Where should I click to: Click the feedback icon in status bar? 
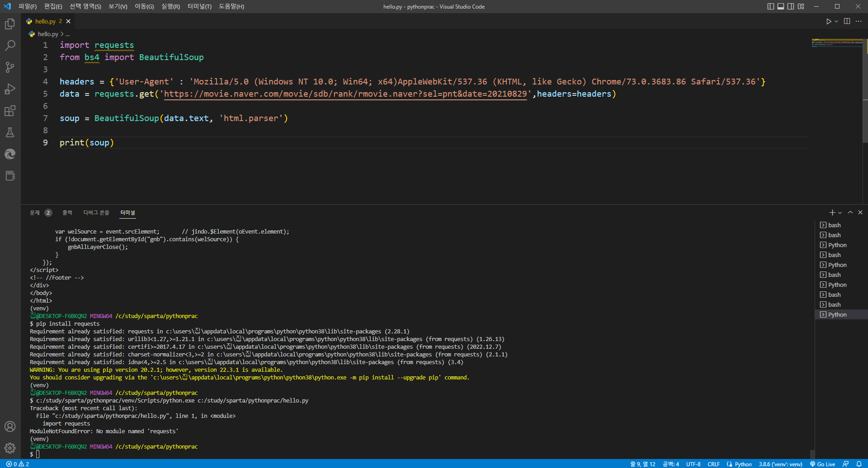click(845, 464)
